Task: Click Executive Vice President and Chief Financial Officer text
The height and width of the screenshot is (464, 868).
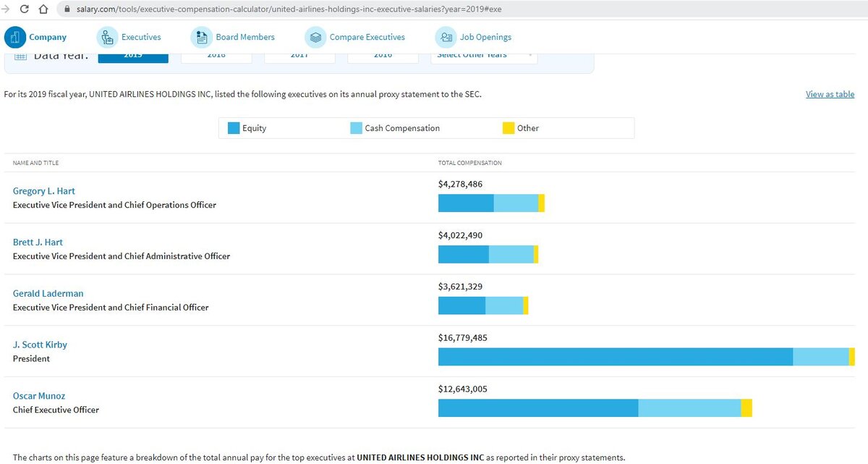Action: 111,308
